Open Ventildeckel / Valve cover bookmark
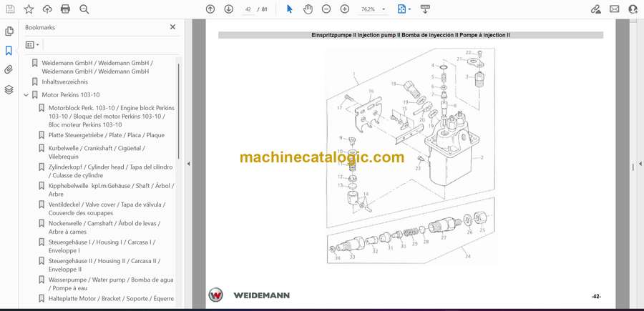644x311 pixels. (x=107, y=209)
